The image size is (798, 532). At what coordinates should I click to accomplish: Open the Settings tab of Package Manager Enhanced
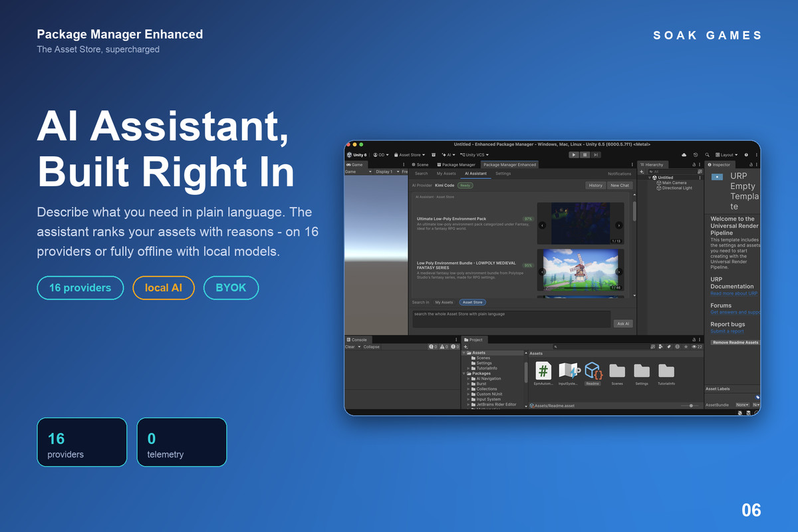[503, 174]
